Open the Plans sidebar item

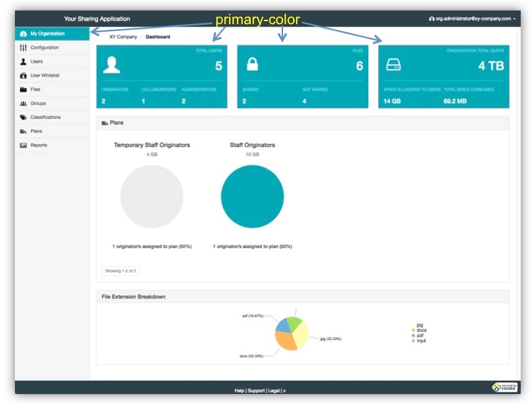tap(52, 131)
